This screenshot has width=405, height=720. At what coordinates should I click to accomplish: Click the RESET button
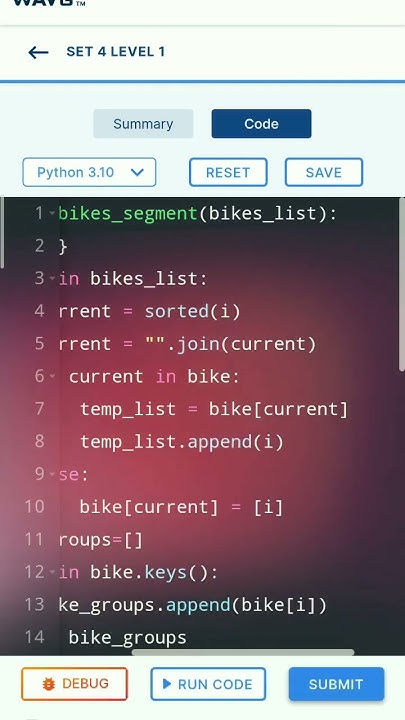228,172
